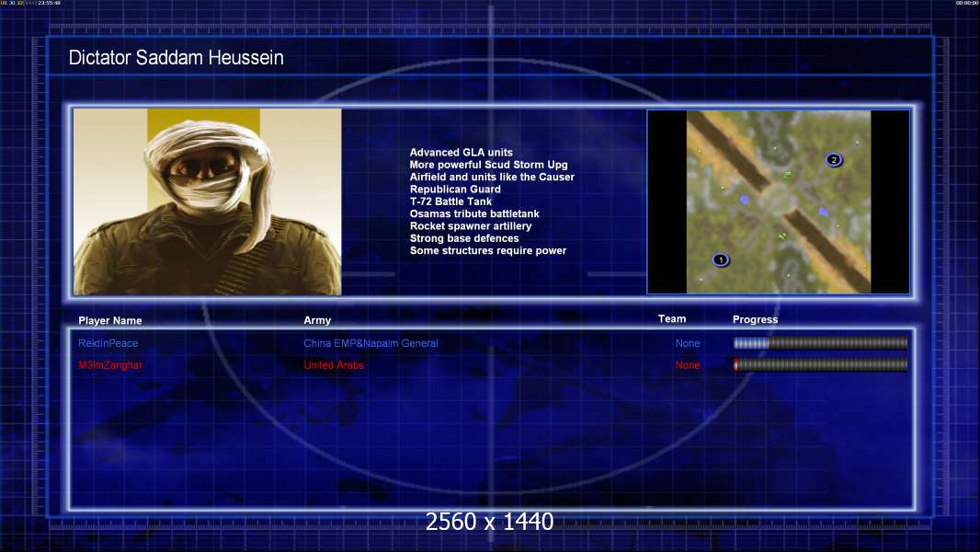The image size is (980, 552).
Task: Click start position marker 2 on minimap
Action: (x=834, y=160)
